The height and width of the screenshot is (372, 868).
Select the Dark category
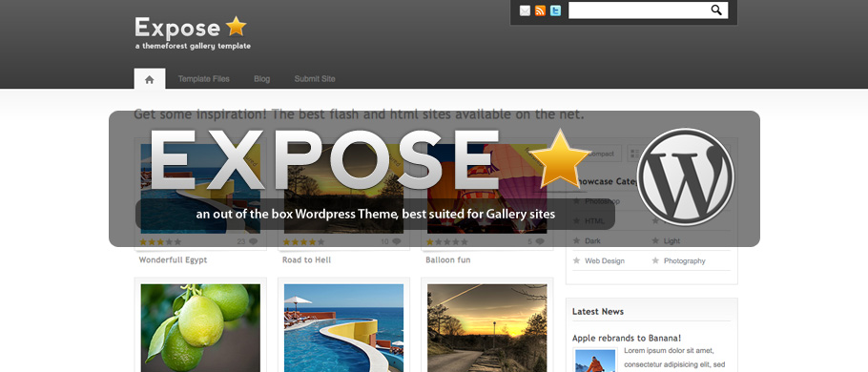593,240
